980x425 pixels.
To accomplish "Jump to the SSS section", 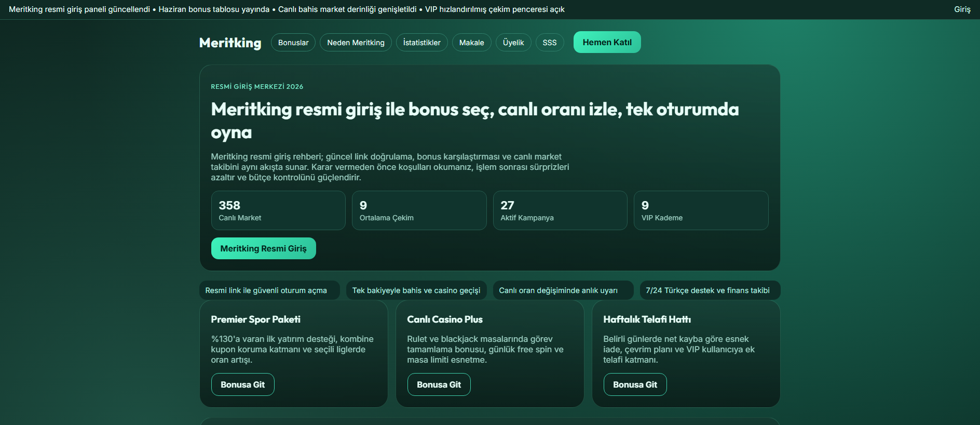I will 550,43.
